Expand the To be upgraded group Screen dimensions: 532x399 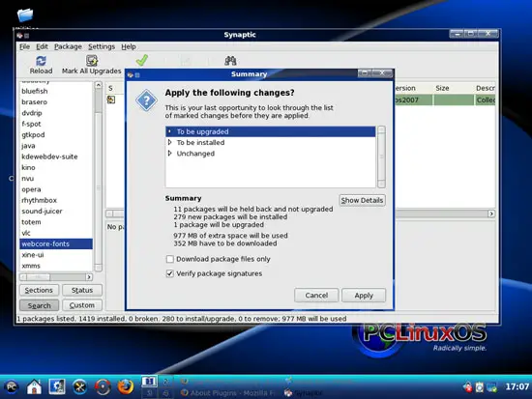point(169,131)
